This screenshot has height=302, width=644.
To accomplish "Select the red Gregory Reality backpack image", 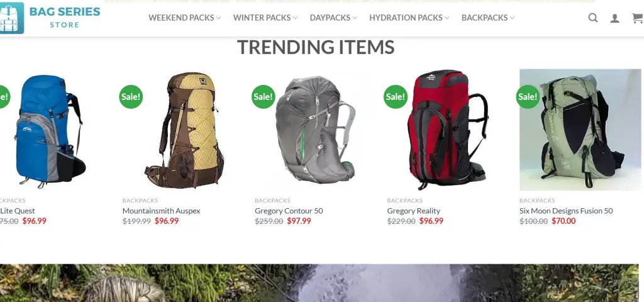I will pyautogui.click(x=448, y=130).
